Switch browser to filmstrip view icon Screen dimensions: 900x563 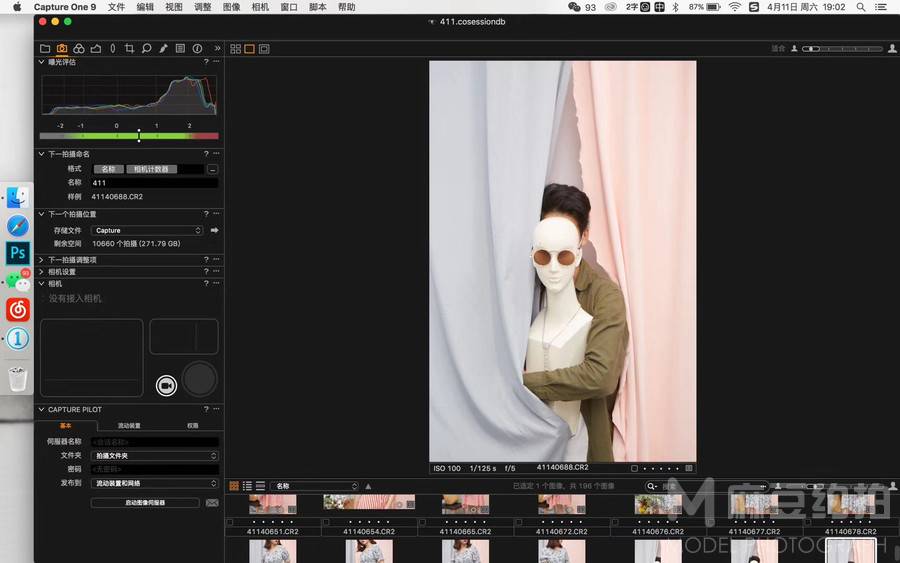click(x=261, y=486)
